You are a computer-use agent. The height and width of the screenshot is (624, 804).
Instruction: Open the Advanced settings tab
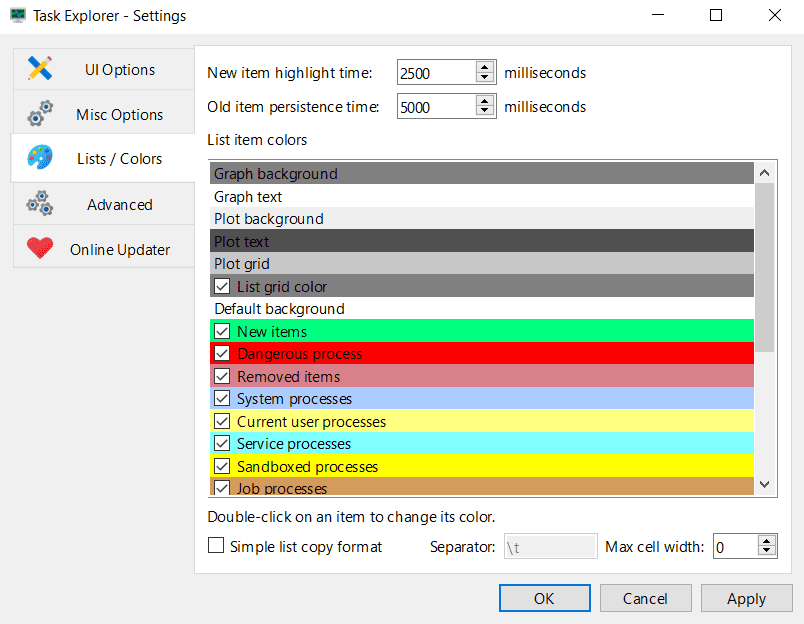coord(104,204)
